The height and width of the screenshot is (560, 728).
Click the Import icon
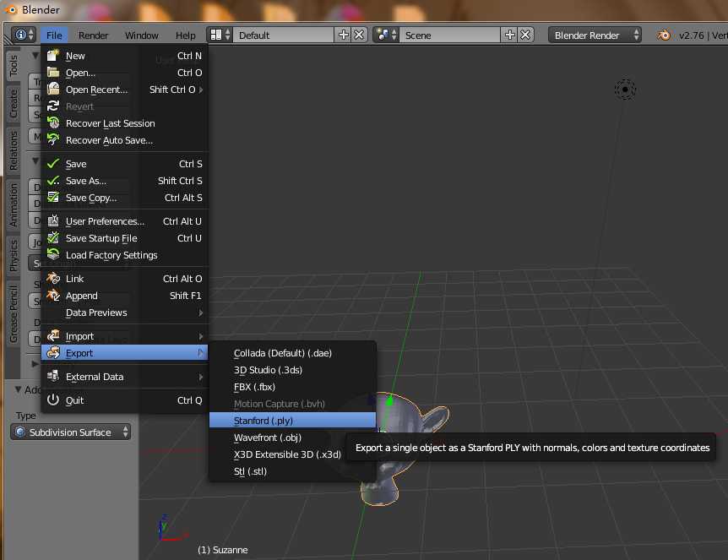53,335
